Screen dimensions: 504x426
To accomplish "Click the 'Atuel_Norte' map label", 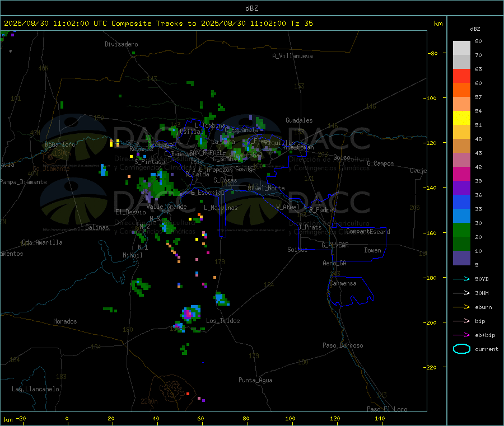I will click(x=266, y=188).
